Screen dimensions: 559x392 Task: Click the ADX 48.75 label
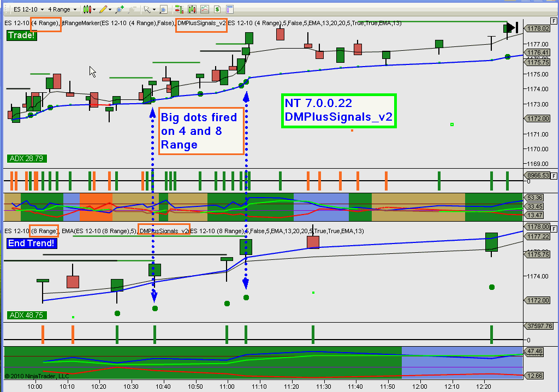pyautogui.click(x=27, y=316)
